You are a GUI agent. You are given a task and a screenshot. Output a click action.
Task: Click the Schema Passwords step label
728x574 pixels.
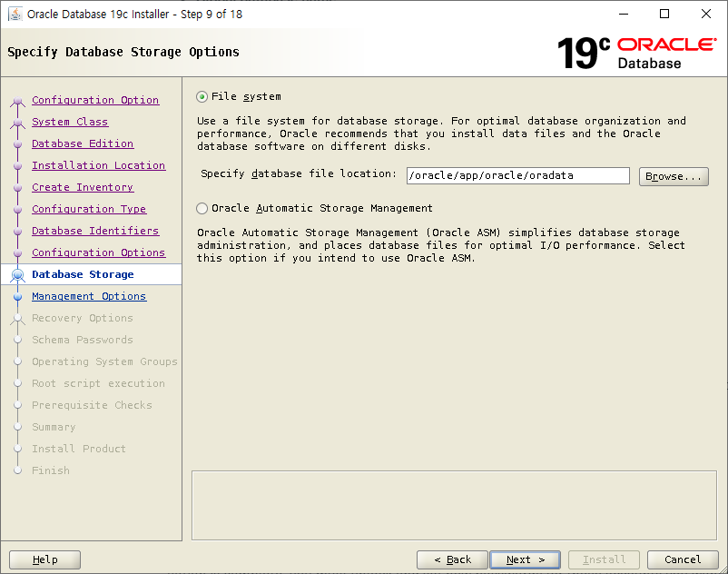[x=83, y=340]
